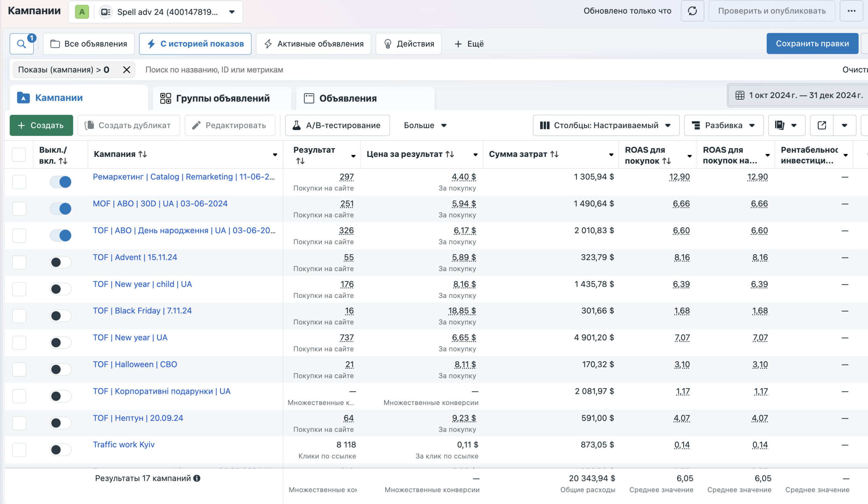Open the TOF | New year | UA campaign link
This screenshot has height=504, width=868.
130,338
